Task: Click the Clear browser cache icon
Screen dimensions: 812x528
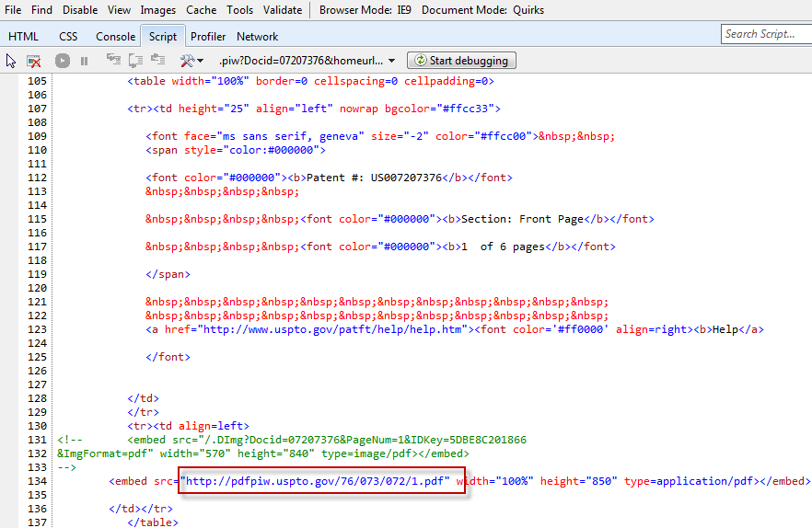Action: point(34,61)
